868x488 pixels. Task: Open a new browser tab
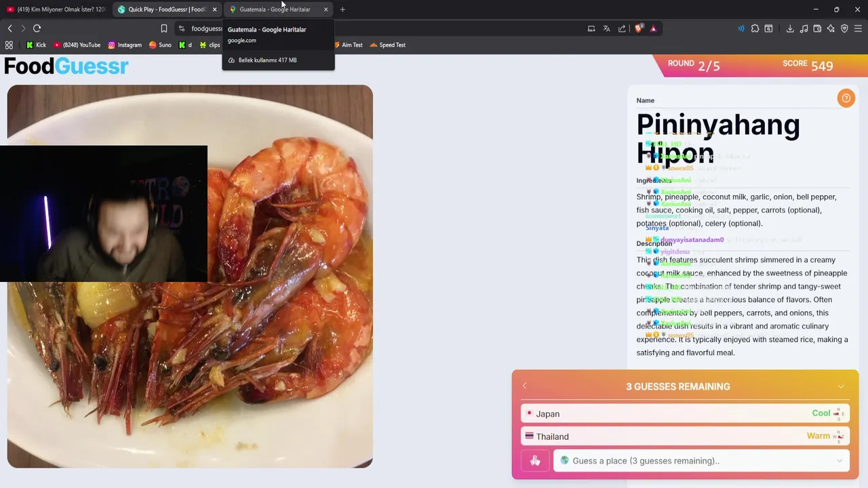(342, 9)
